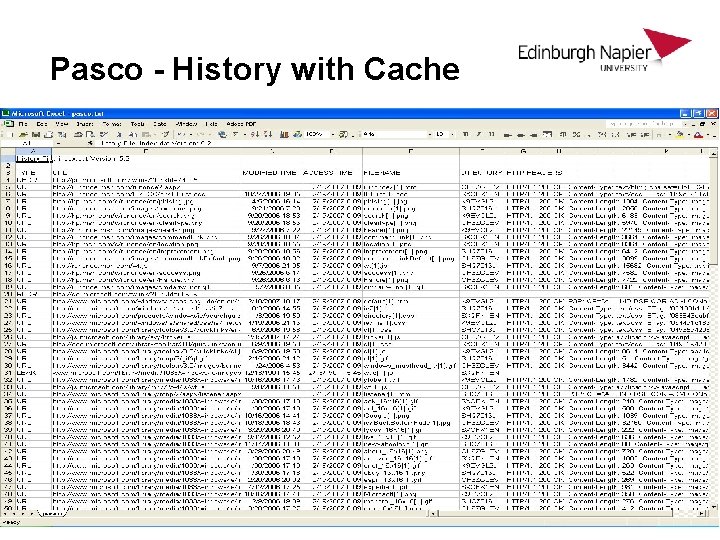This screenshot has width=720, height=540.
Task: Open the font size dropdown arrow
Action: [452, 135]
